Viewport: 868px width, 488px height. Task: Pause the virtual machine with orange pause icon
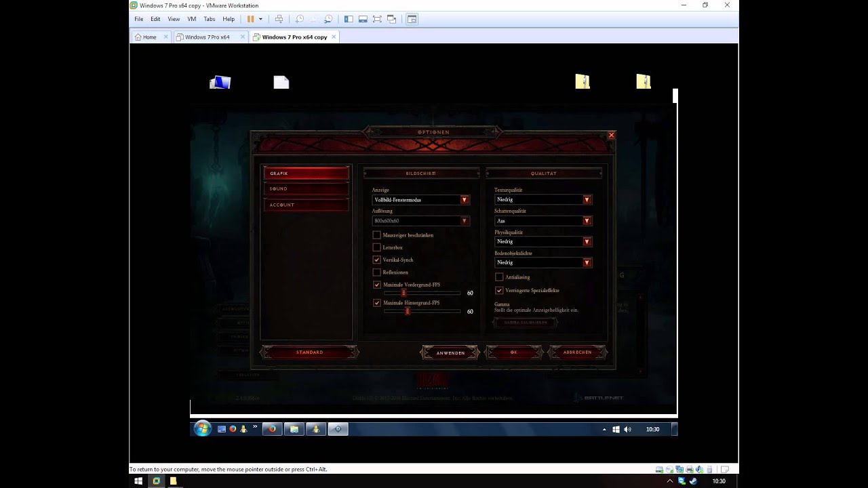[x=250, y=19]
